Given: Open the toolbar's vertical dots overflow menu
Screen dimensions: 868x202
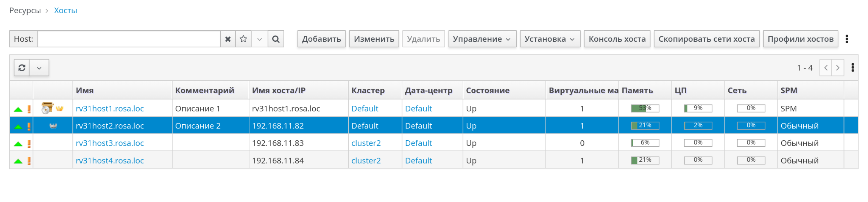Looking at the screenshot, I should 847,39.
